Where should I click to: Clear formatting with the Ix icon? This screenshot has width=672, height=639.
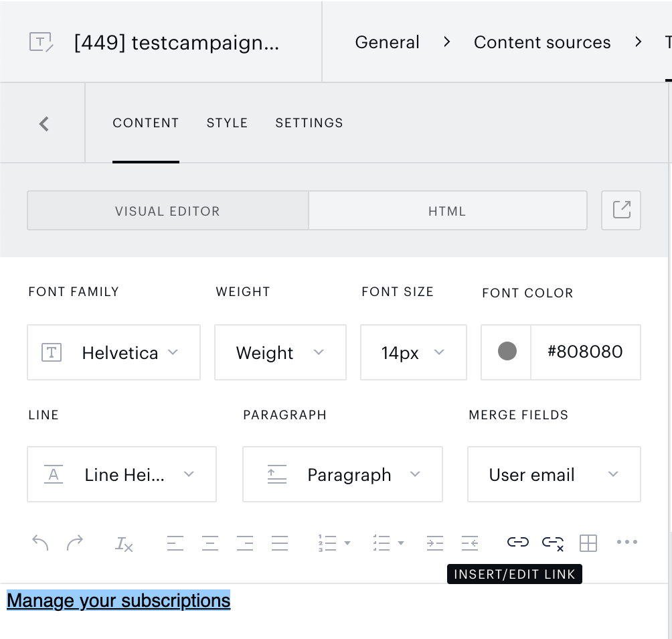pos(123,543)
